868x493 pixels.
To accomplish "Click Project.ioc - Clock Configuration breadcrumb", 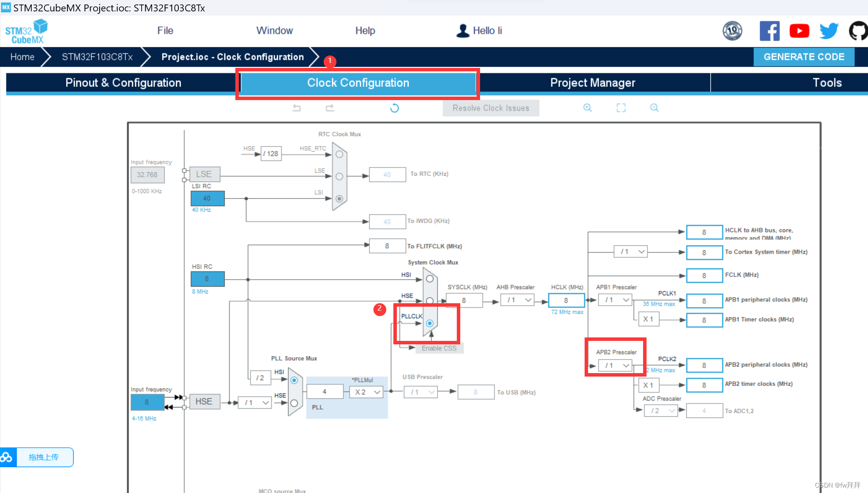I will [233, 57].
